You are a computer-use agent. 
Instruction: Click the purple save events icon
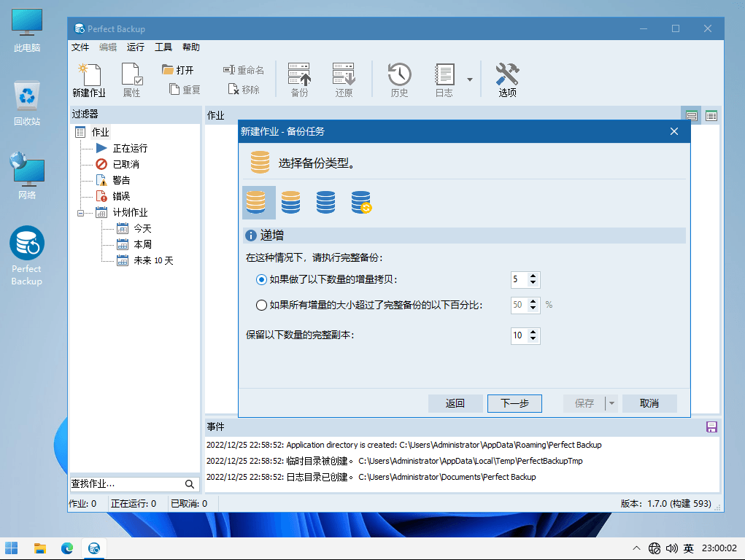[711, 427]
